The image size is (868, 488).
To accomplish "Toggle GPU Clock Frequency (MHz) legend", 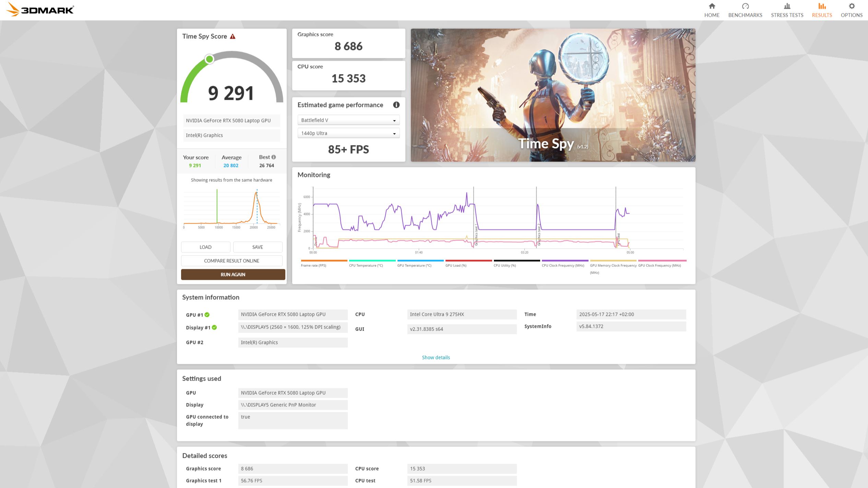I will pyautogui.click(x=662, y=263).
